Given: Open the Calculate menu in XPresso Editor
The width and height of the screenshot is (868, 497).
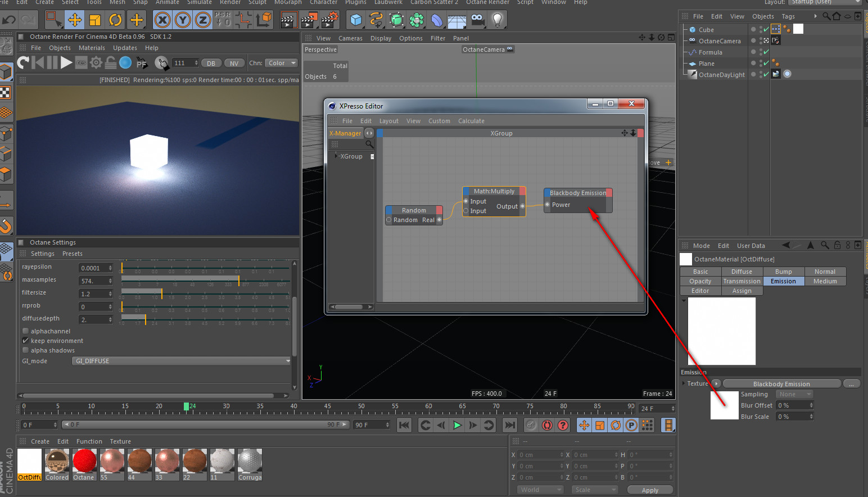Looking at the screenshot, I should [471, 121].
